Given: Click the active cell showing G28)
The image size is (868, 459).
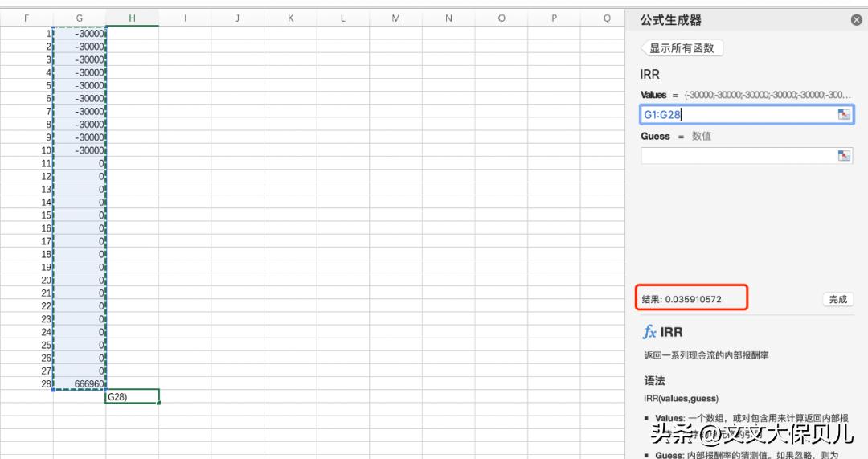Looking at the screenshot, I should coord(133,396).
